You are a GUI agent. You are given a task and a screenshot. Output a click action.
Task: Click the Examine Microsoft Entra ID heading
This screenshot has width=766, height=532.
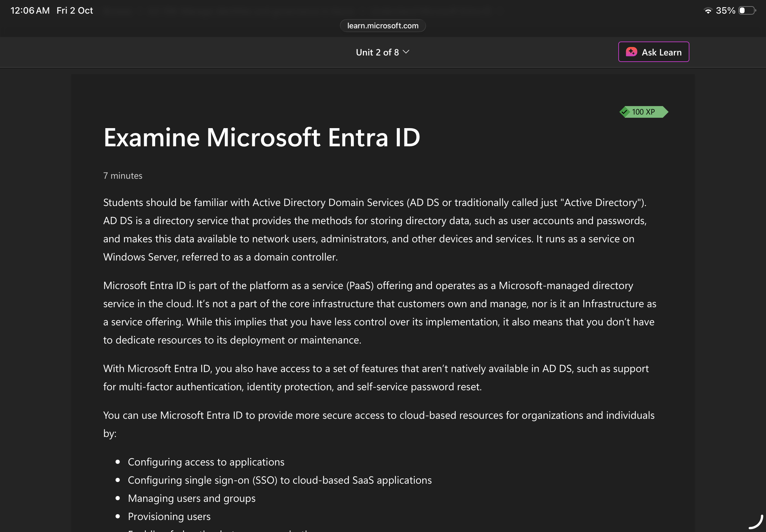[x=262, y=137]
